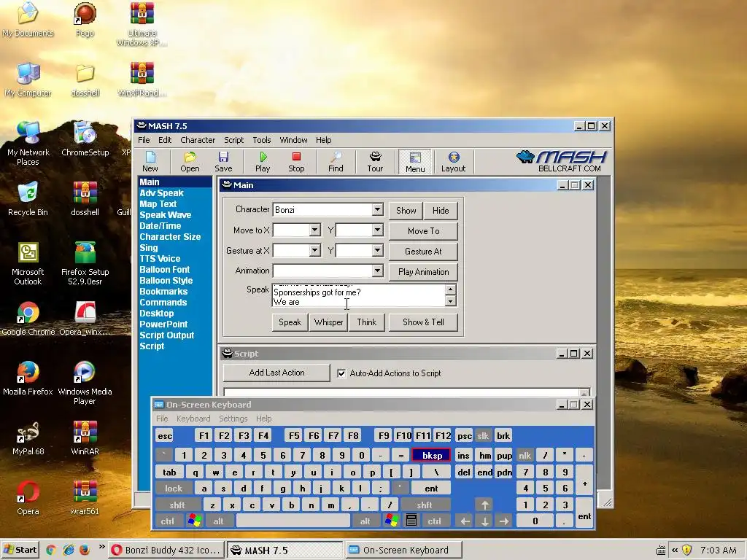The height and width of the screenshot is (560, 747).
Task: Click the Layout toolbar icon
Action: click(453, 161)
